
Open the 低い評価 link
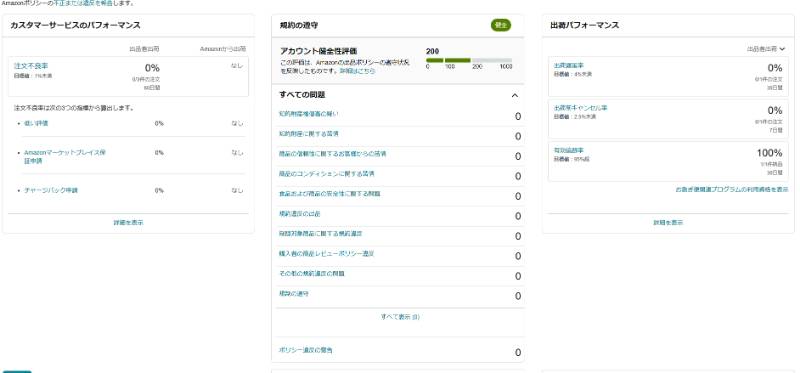click(36, 123)
